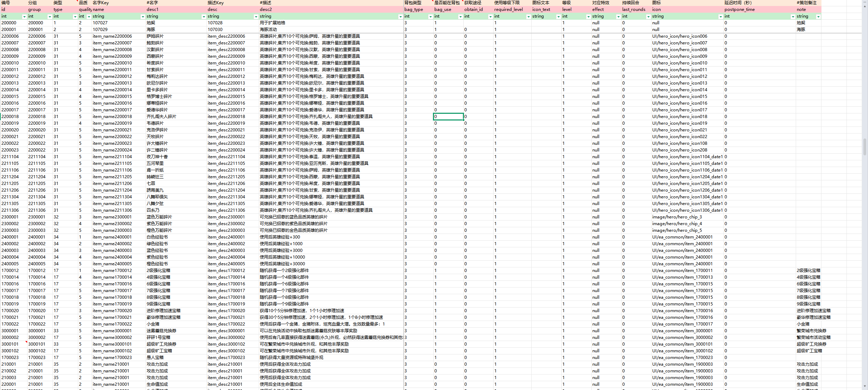Click bag_use column filter arrow icon
868x390 pixels.
[460, 17]
